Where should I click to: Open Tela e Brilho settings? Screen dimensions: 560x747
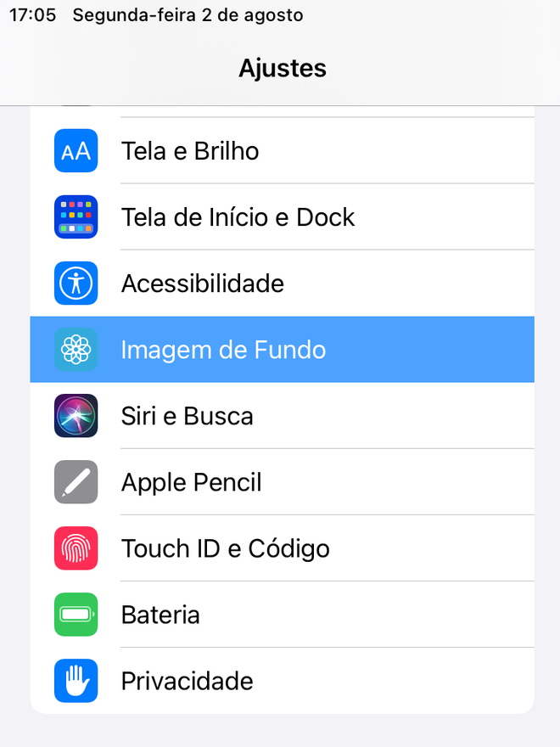[282, 150]
